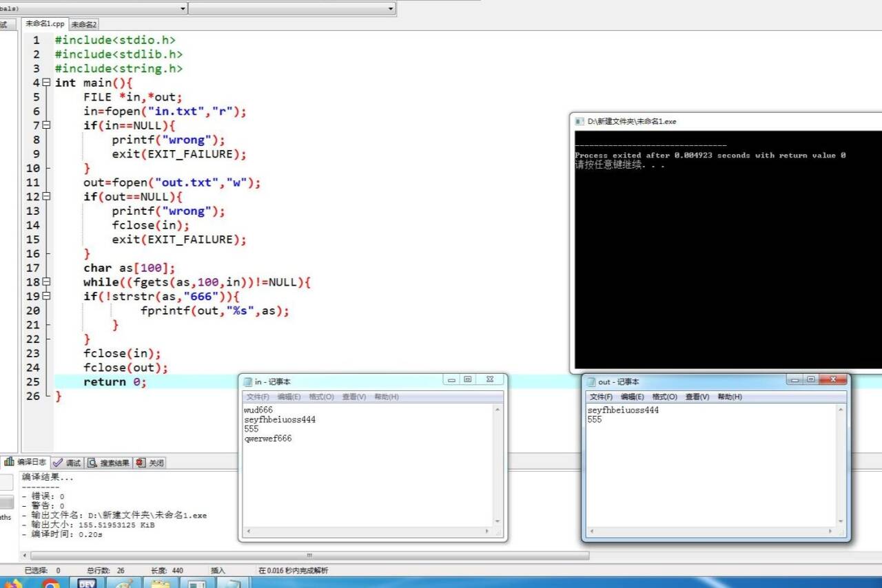Viewport: 882px width, 588px height.
Task: Open Dev-C++ from the taskbar
Action: [x=86, y=582]
